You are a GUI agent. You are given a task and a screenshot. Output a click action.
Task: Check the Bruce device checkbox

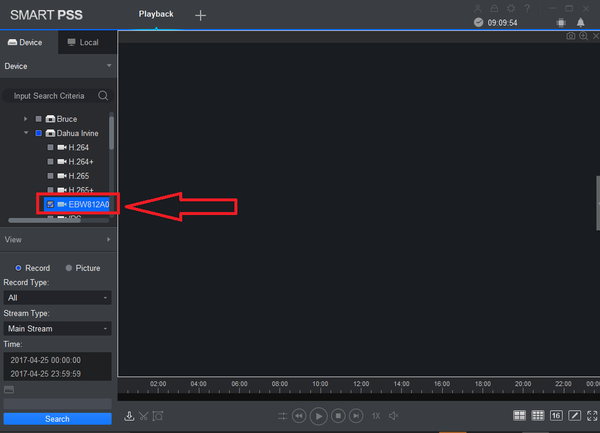coord(39,119)
